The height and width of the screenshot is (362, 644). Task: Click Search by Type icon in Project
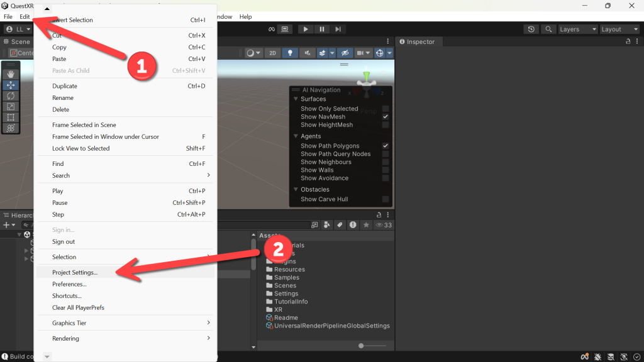327,225
